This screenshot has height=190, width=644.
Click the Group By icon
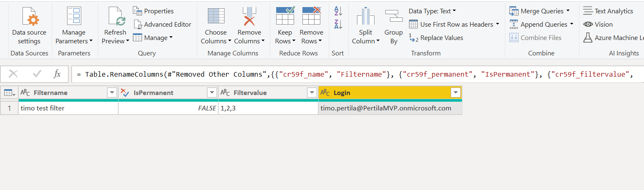click(x=393, y=17)
